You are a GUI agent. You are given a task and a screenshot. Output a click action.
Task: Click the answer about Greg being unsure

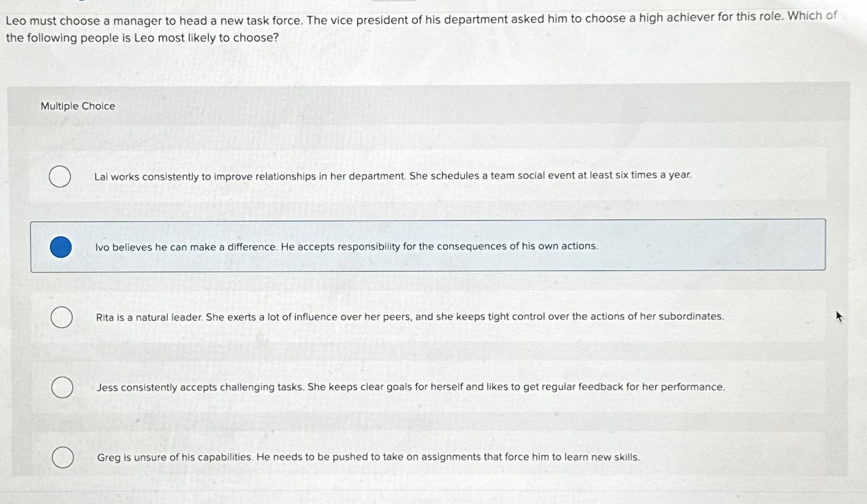(x=368, y=457)
